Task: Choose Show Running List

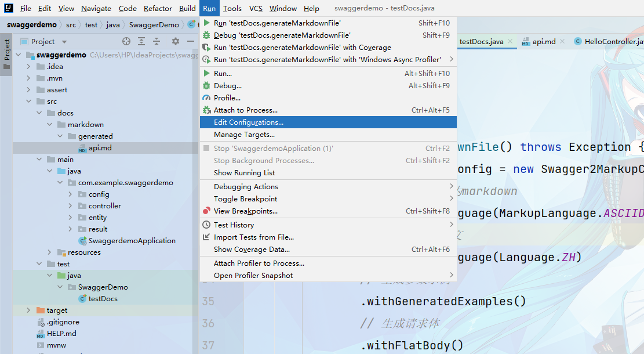Action: click(x=328, y=173)
